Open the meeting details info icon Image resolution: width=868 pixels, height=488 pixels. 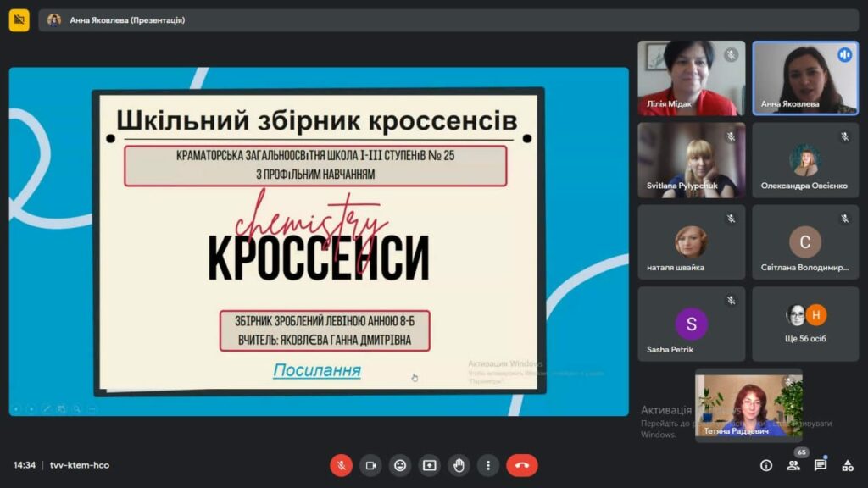click(766, 465)
